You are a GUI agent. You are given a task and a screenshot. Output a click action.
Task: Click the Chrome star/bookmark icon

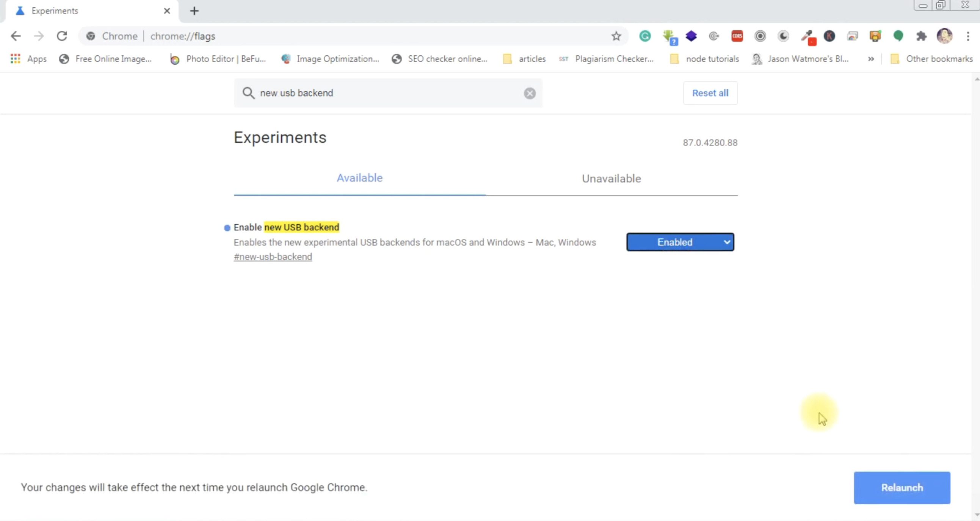click(x=616, y=36)
